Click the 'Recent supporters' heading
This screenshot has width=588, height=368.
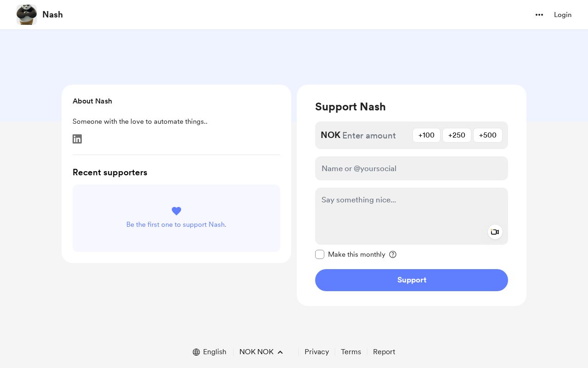click(x=110, y=172)
